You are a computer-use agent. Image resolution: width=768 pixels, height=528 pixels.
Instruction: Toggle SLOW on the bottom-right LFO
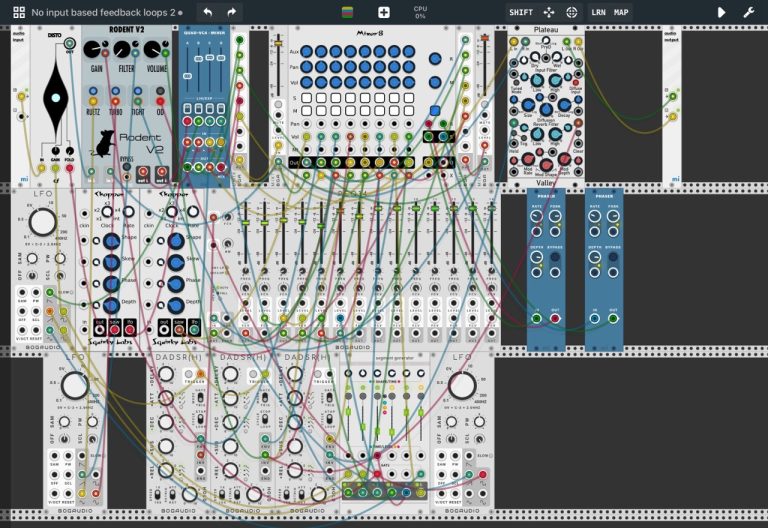point(490,456)
